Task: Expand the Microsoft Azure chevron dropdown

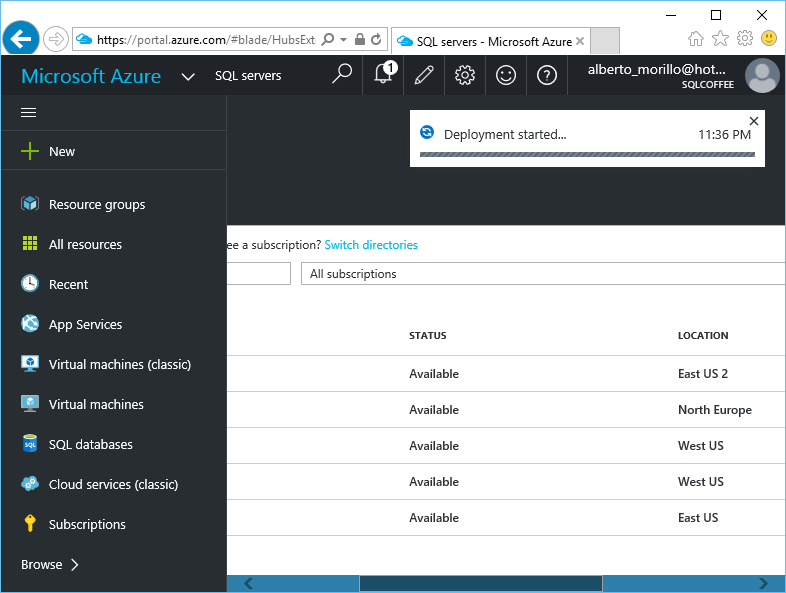Action: (x=188, y=77)
